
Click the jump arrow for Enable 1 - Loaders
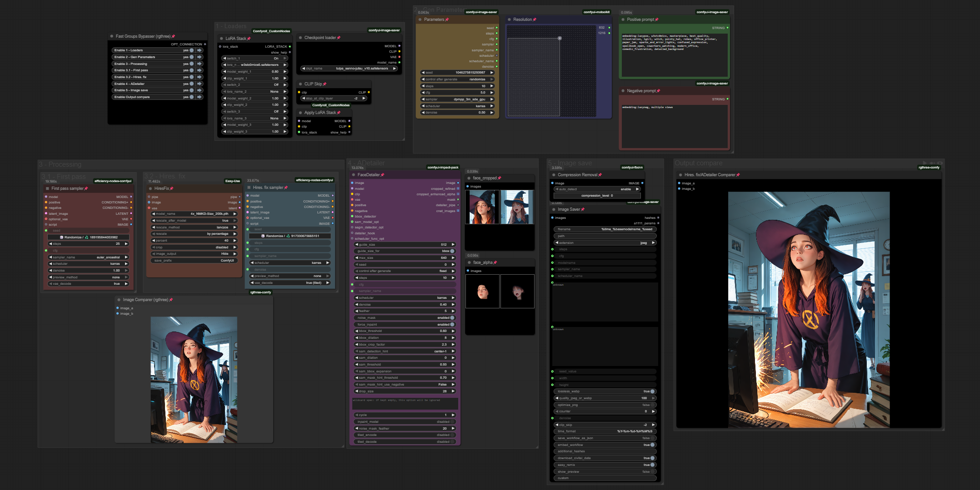[x=200, y=50]
